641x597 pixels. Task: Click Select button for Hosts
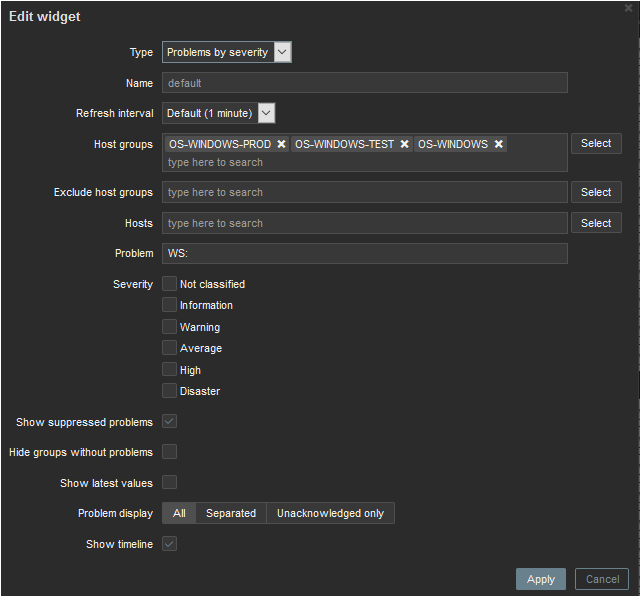(596, 223)
